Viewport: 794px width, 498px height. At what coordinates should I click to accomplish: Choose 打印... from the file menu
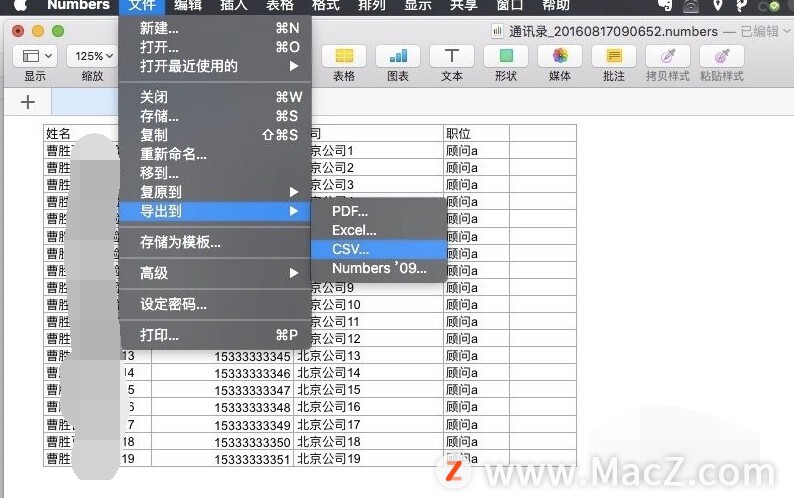[215, 335]
